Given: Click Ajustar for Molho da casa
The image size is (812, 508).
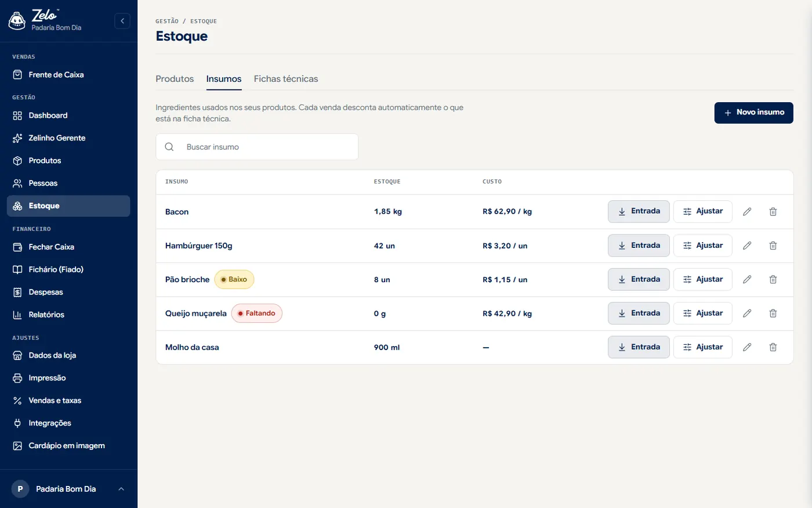Looking at the screenshot, I should (703, 347).
